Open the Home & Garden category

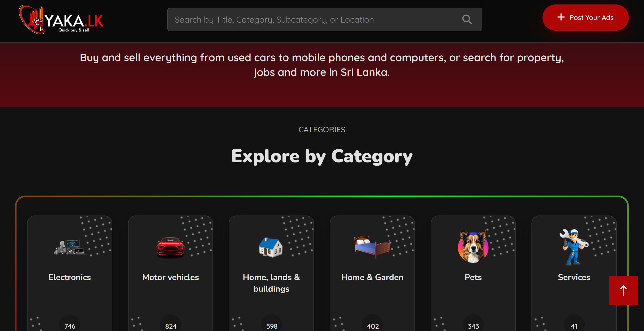pos(372,277)
